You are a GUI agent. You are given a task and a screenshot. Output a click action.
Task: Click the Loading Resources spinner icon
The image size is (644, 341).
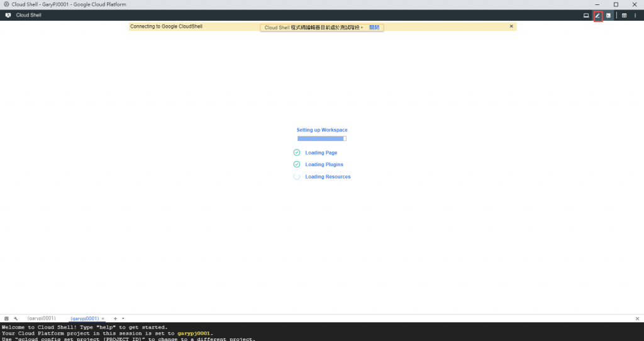[297, 177]
